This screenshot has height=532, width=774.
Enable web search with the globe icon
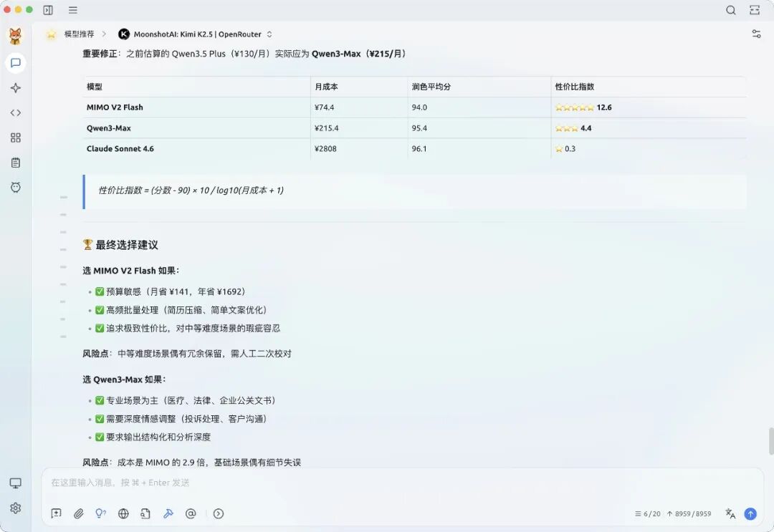pyautogui.click(x=123, y=513)
